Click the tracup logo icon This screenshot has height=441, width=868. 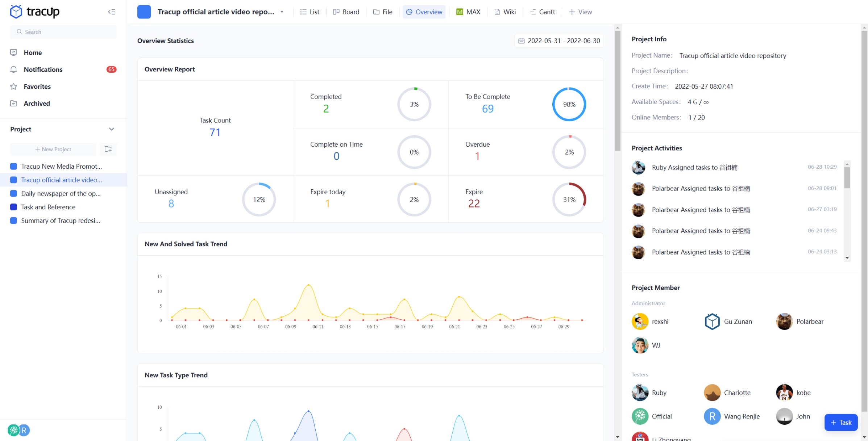pyautogui.click(x=16, y=12)
